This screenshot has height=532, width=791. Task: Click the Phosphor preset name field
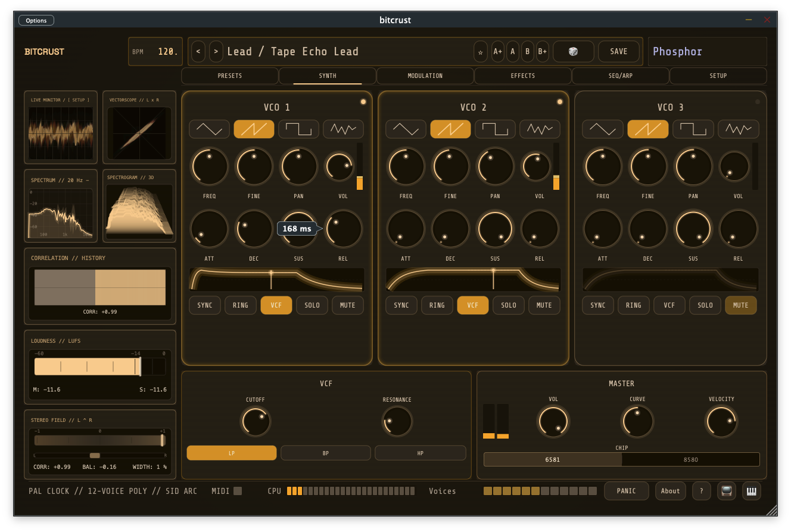pyautogui.click(x=706, y=51)
